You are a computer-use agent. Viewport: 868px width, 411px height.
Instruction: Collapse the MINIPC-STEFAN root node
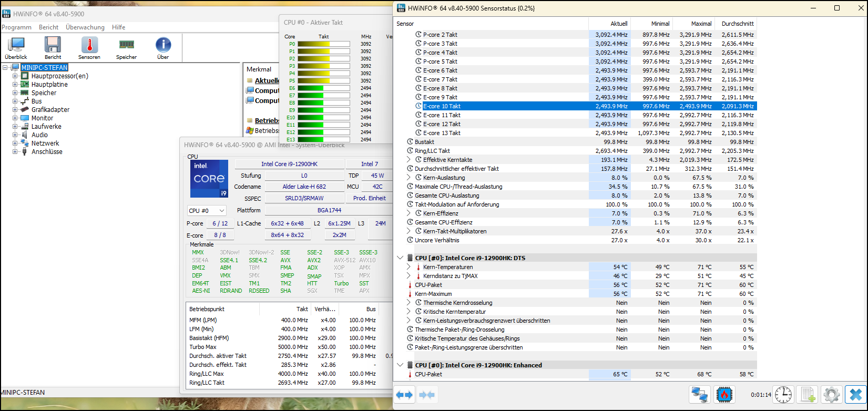[5, 68]
